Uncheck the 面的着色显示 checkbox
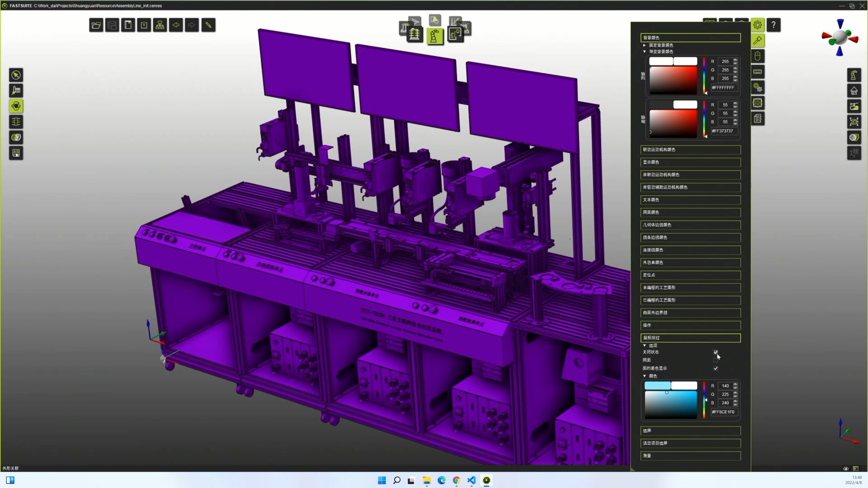 [715, 368]
